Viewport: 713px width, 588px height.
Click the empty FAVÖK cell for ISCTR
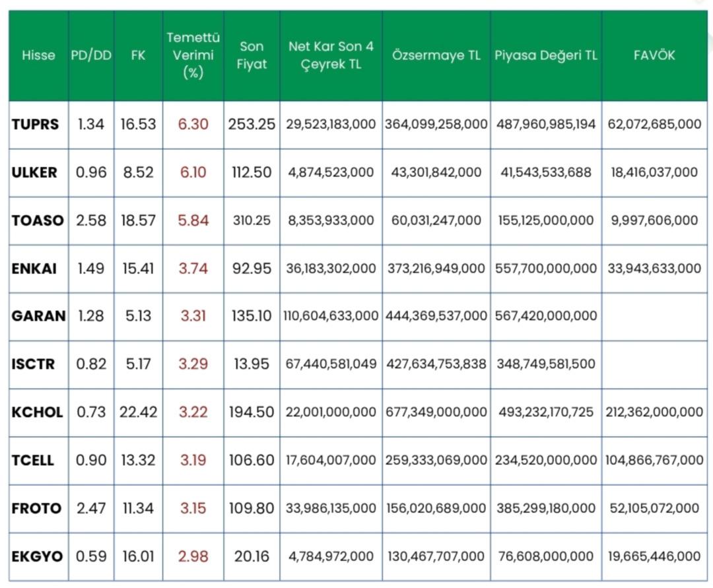click(x=654, y=364)
